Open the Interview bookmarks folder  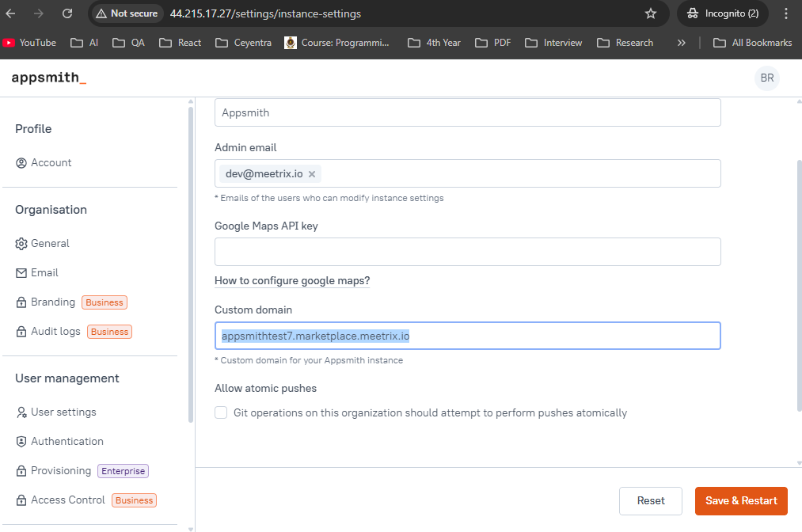[x=553, y=43]
